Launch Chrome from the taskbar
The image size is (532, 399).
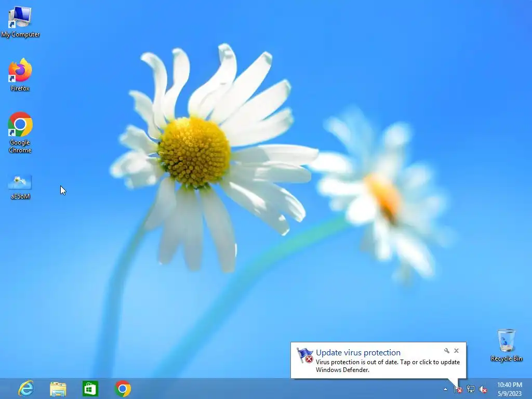(x=123, y=389)
